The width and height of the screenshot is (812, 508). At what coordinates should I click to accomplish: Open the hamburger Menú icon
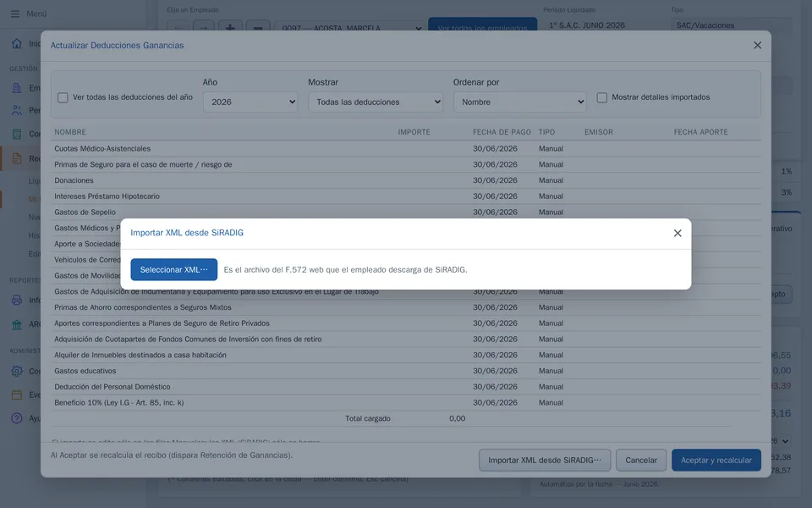[15, 14]
